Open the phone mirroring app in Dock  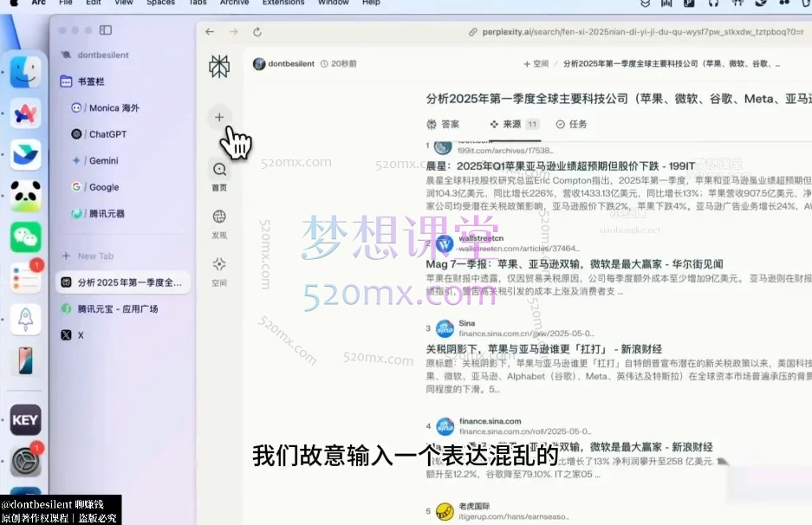pyautogui.click(x=25, y=360)
